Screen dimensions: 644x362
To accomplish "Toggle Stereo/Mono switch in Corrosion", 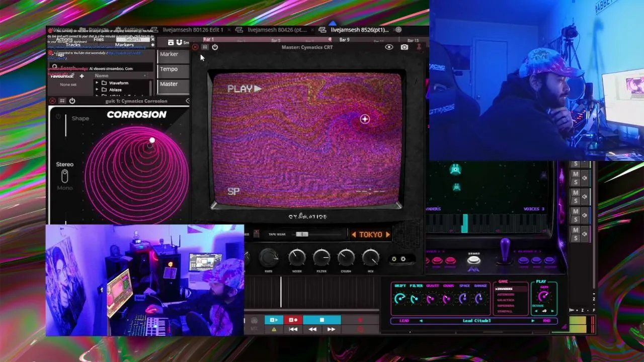I will click(64, 176).
